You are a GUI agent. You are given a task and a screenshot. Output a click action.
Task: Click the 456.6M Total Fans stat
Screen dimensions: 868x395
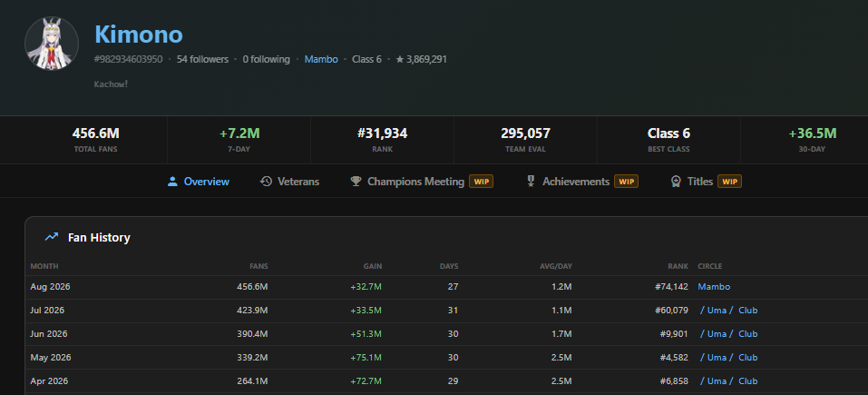(x=96, y=139)
